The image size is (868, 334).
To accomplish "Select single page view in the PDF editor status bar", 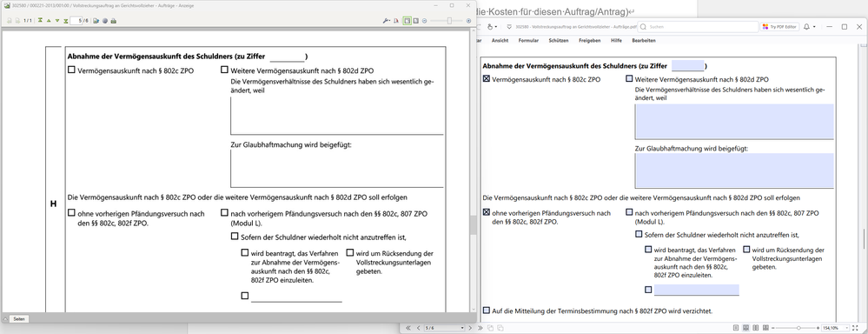I will 736,328.
